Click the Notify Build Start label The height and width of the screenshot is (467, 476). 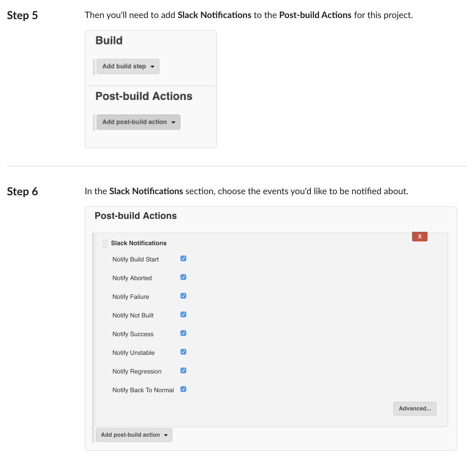(x=135, y=260)
